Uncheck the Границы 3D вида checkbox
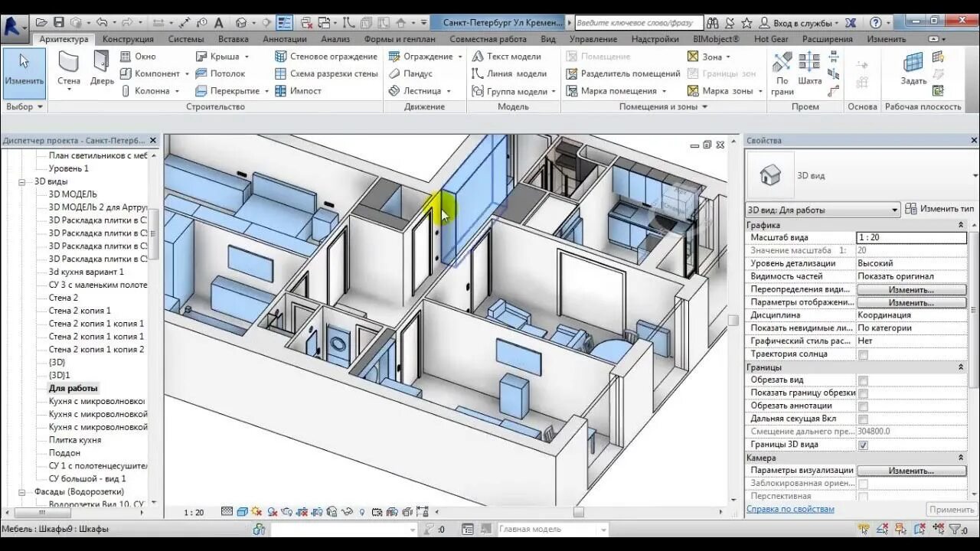The width and height of the screenshot is (980, 551). click(x=863, y=445)
